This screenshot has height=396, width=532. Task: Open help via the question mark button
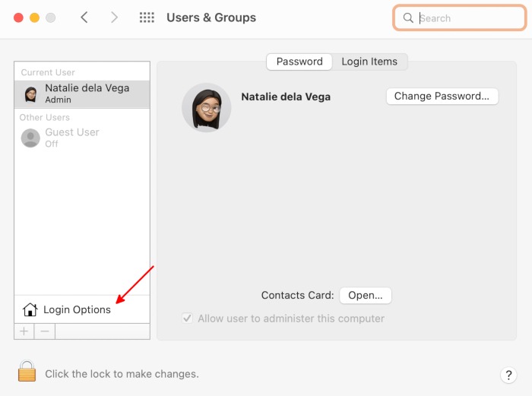[x=508, y=375]
